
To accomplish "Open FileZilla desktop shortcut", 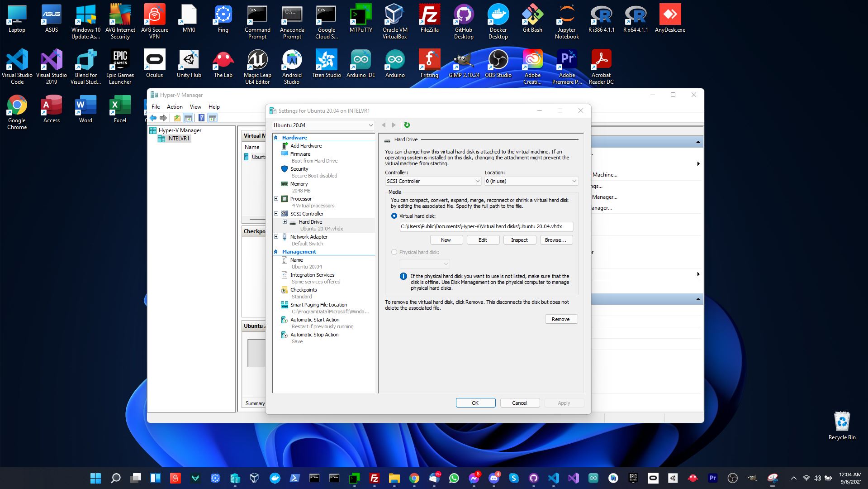I will [429, 18].
